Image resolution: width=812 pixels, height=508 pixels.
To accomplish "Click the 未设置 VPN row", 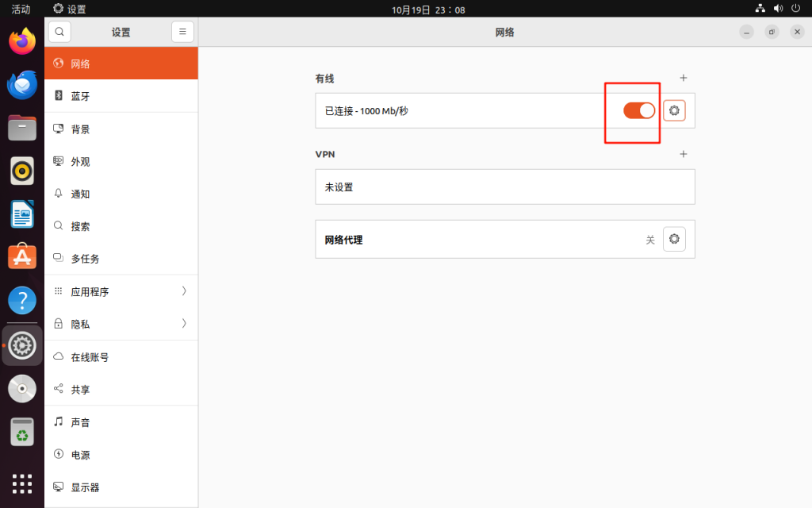I will 504,187.
